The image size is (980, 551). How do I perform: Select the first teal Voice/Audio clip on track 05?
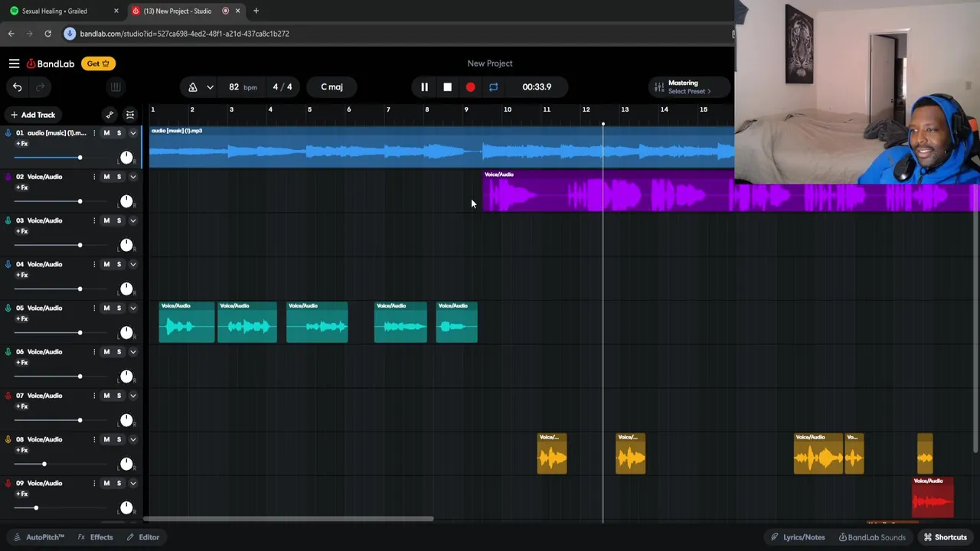click(187, 322)
